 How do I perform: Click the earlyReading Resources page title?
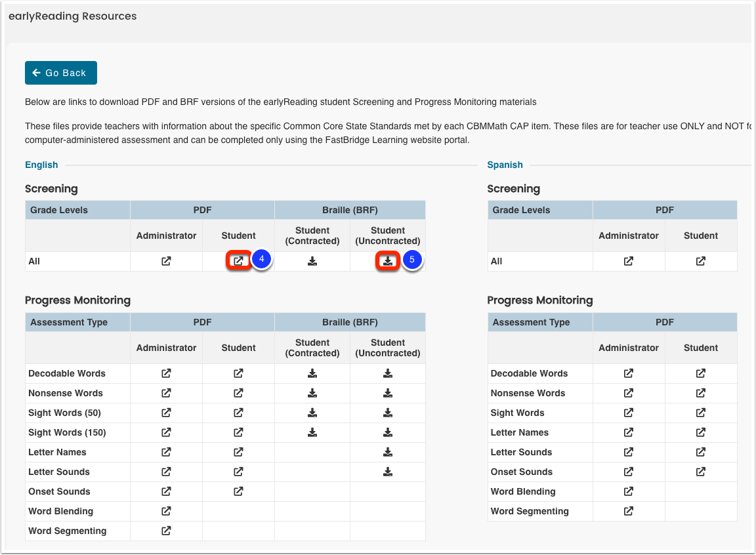[x=73, y=16]
